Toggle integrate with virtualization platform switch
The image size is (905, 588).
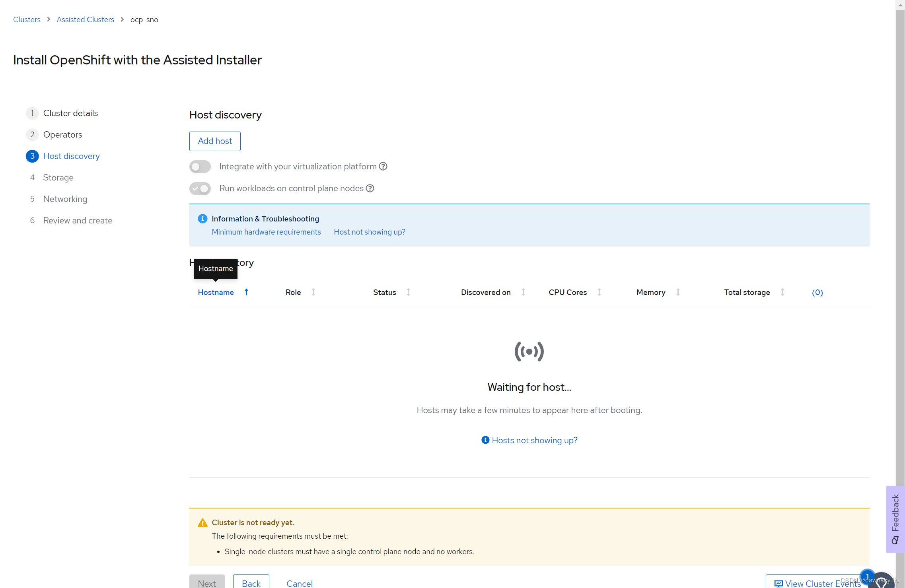200,166
